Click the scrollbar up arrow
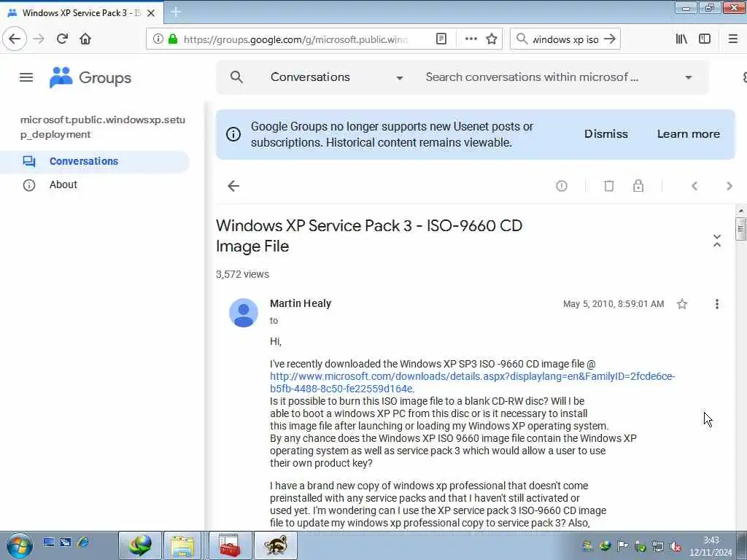 point(740,211)
